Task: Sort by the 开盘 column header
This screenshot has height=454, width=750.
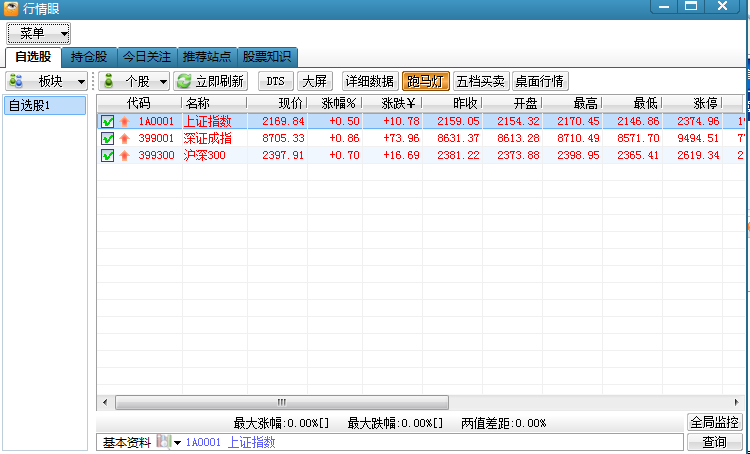Action: (512, 103)
